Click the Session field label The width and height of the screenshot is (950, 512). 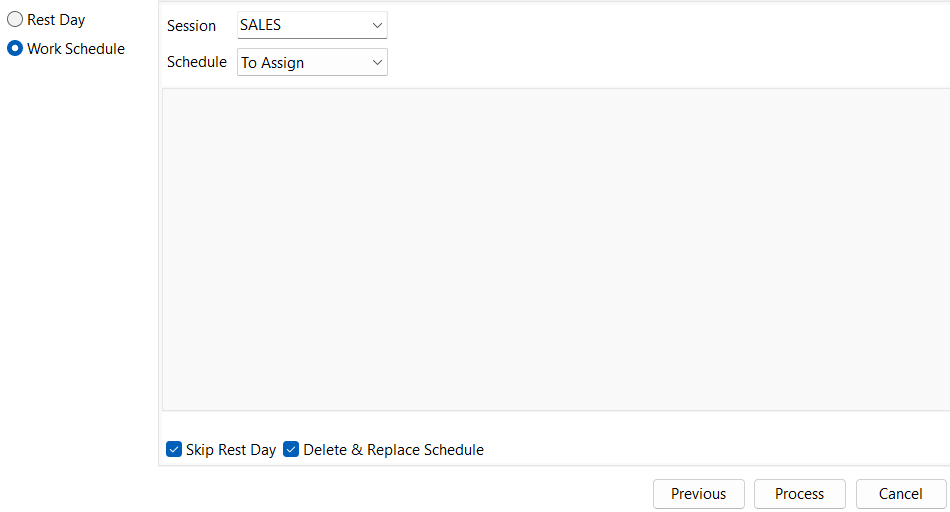(191, 26)
